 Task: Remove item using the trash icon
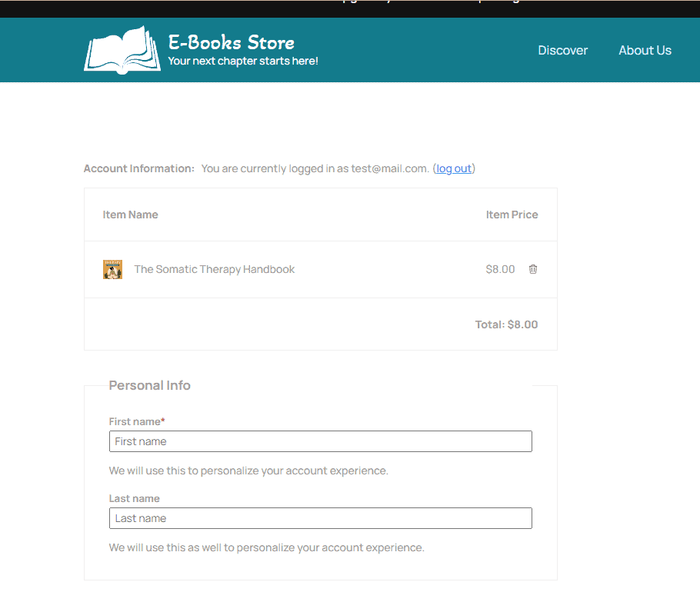tap(533, 269)
